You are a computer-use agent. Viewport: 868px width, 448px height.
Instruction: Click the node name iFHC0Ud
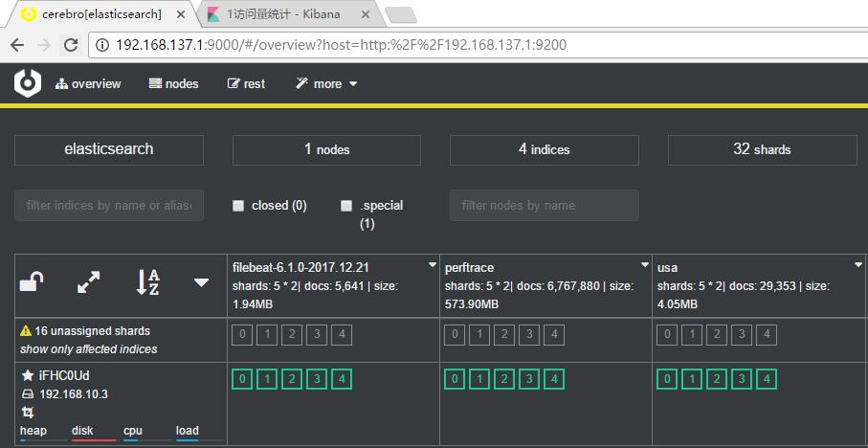[x=64, y=376]
